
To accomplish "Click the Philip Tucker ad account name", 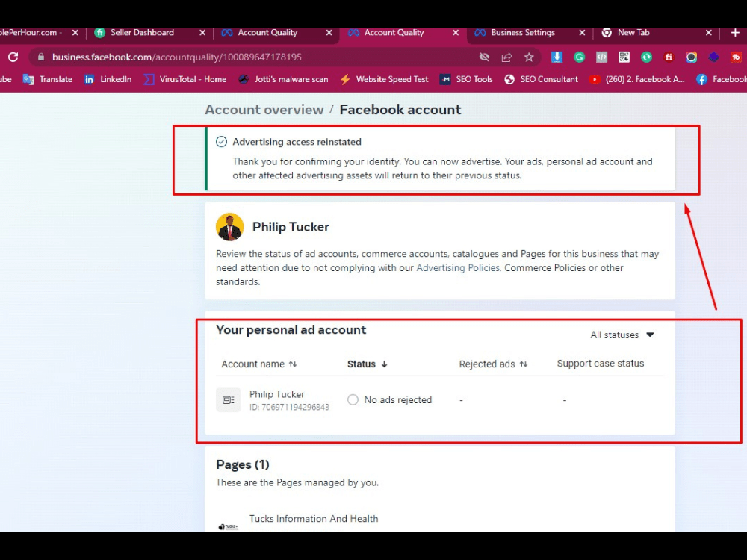I will tap(277, 394).
